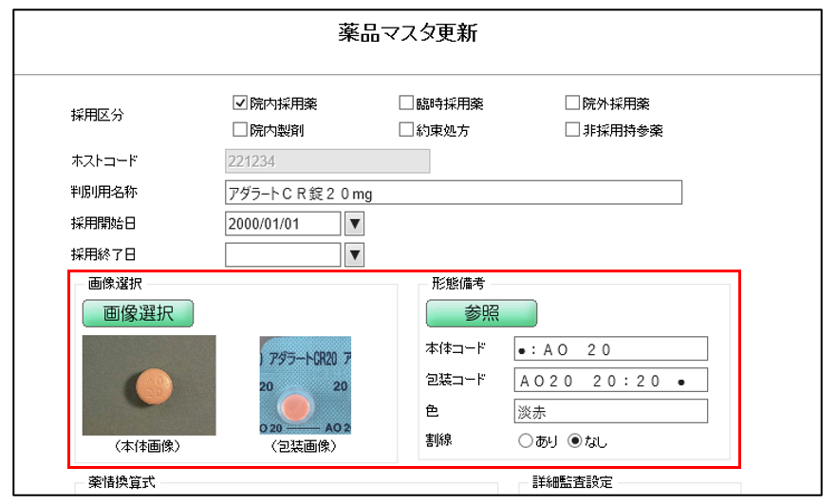This screenshot has width=837, height=504.
Task: Check the 非採用持参薬 option
Action: point(573,130)
